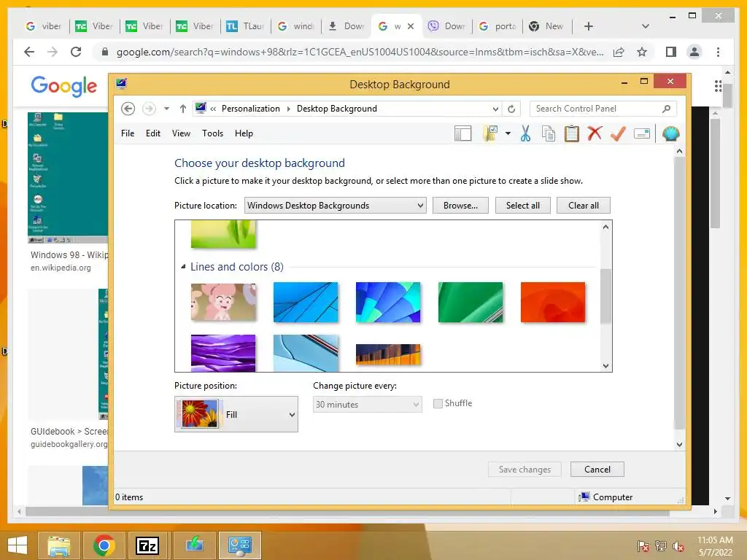Click the globe shell icon in toolbar
This screenshot has width=747, height=560.
670,134
